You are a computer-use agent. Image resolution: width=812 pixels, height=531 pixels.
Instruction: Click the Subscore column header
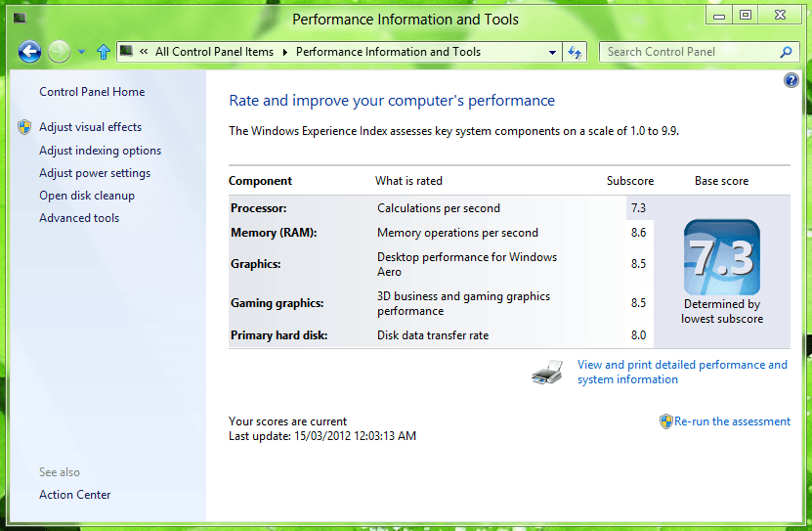coord(630,181)
